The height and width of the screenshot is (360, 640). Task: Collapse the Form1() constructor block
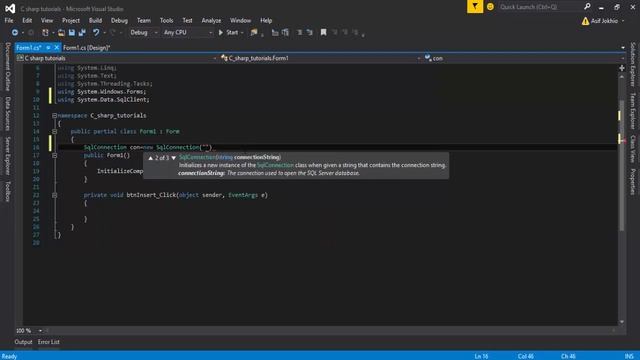(x=54, y=156)
